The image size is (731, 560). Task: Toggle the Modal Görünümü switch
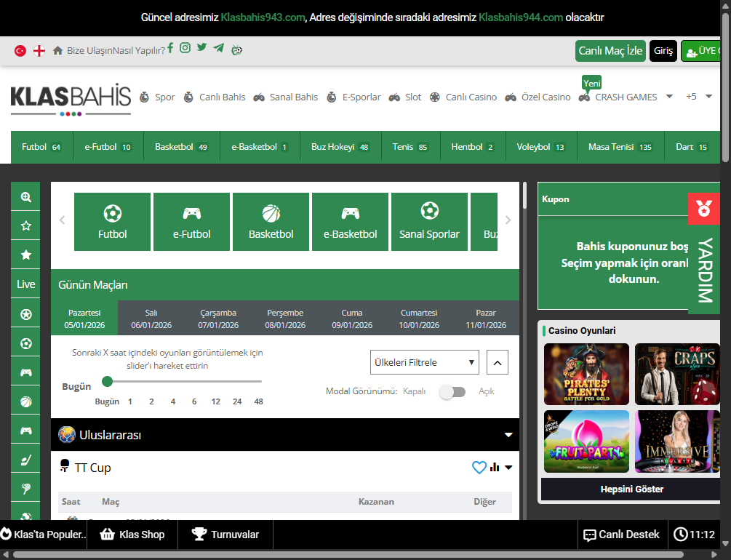pos(452,392)
